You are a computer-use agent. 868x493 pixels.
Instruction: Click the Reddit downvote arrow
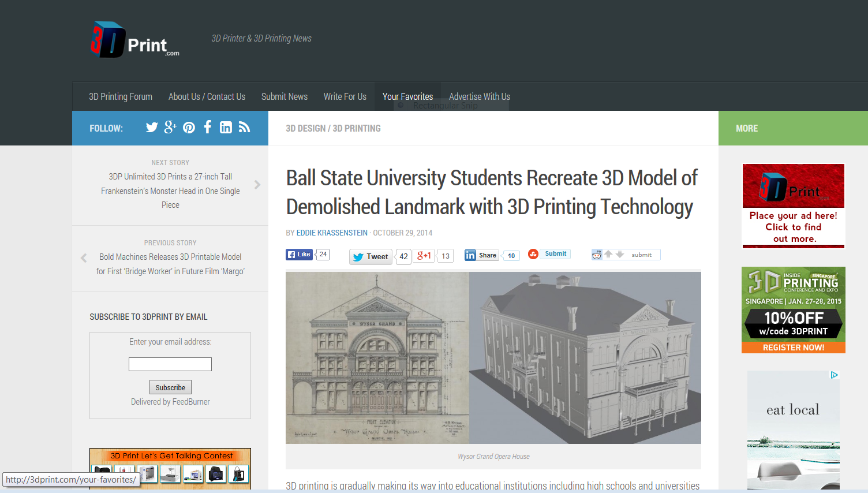click(x=620, y=254)
